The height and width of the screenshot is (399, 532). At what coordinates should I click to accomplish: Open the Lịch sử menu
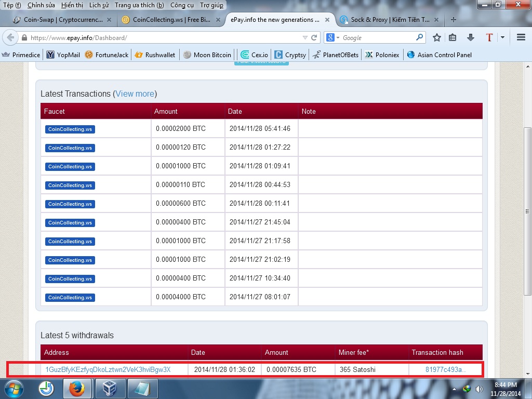(x=99, y=5)
